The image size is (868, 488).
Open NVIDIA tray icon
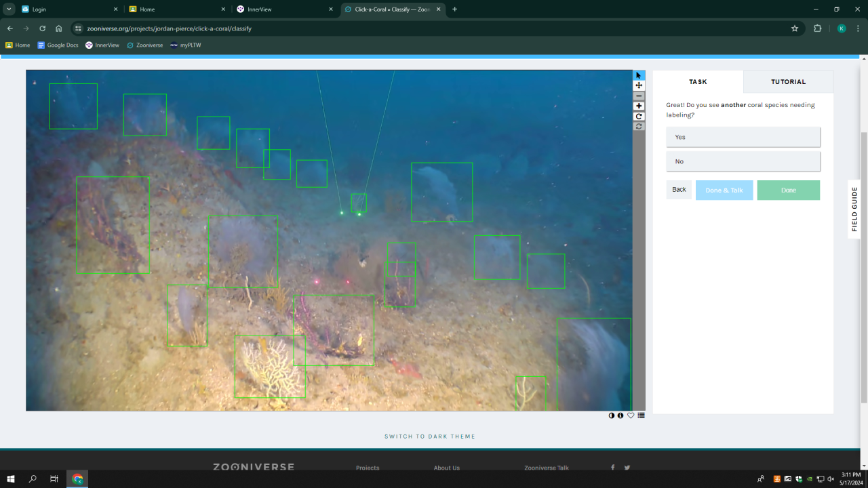[809, 479]
